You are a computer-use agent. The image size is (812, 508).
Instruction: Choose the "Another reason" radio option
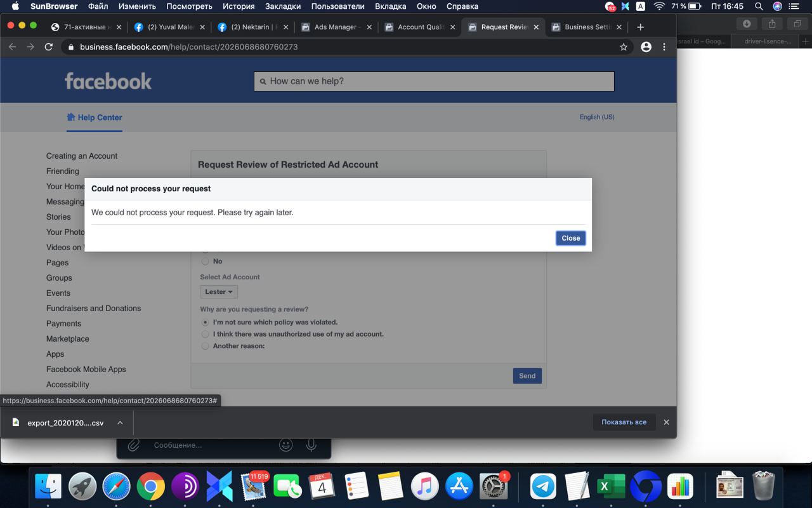[205, 346]
